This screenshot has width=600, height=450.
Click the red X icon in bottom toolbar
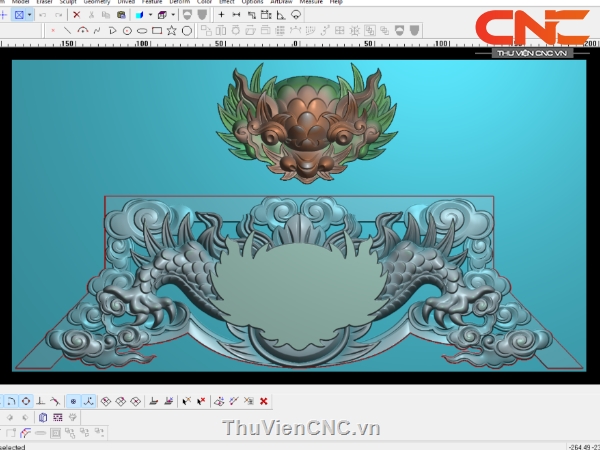pos(264,401)
